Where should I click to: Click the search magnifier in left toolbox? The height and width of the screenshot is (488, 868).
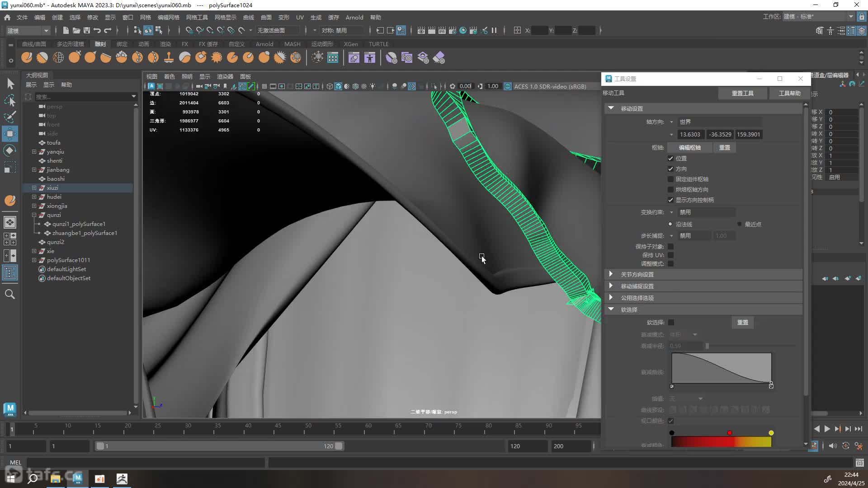click(x=10, y=294)
